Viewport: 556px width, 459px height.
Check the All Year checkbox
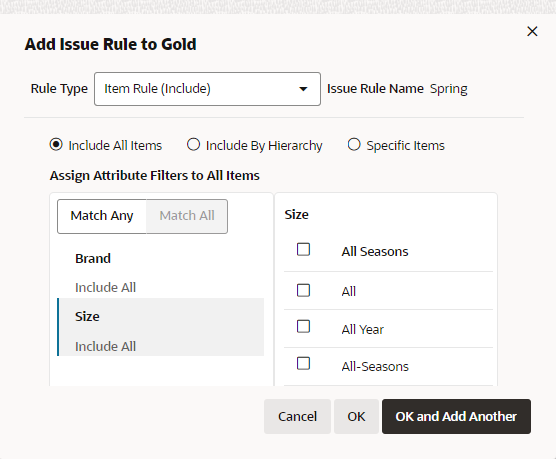coord(304,327)
